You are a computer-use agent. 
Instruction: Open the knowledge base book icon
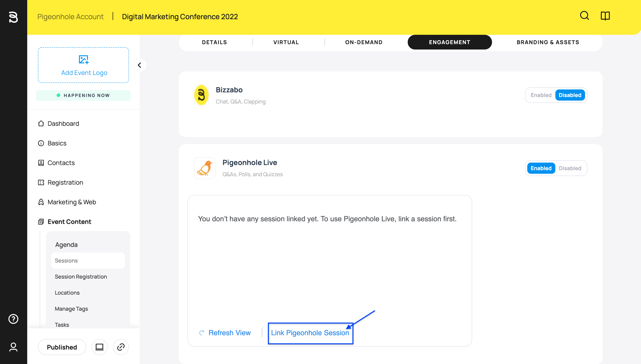point(605,16)
